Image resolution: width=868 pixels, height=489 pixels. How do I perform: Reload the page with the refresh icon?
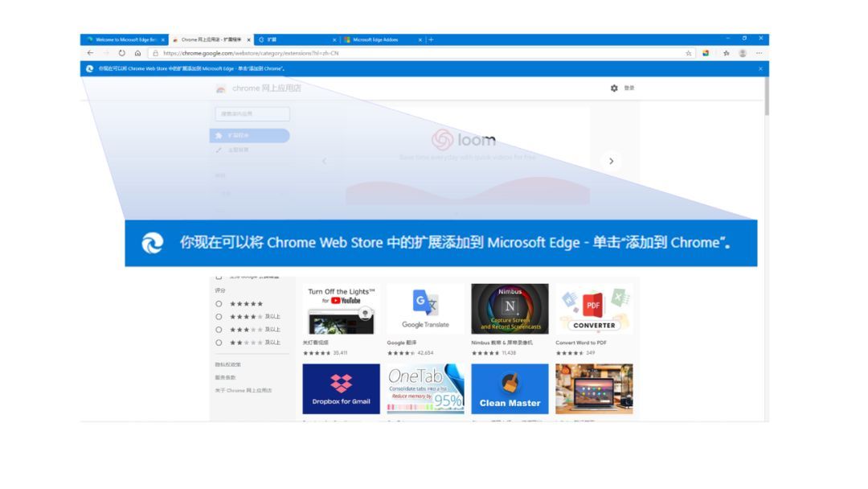point(122,53)
